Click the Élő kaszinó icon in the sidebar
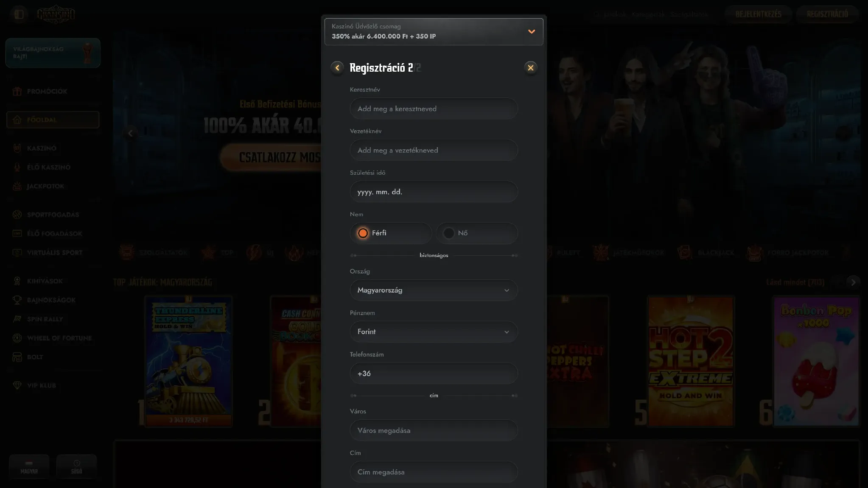 pos(17,167)
